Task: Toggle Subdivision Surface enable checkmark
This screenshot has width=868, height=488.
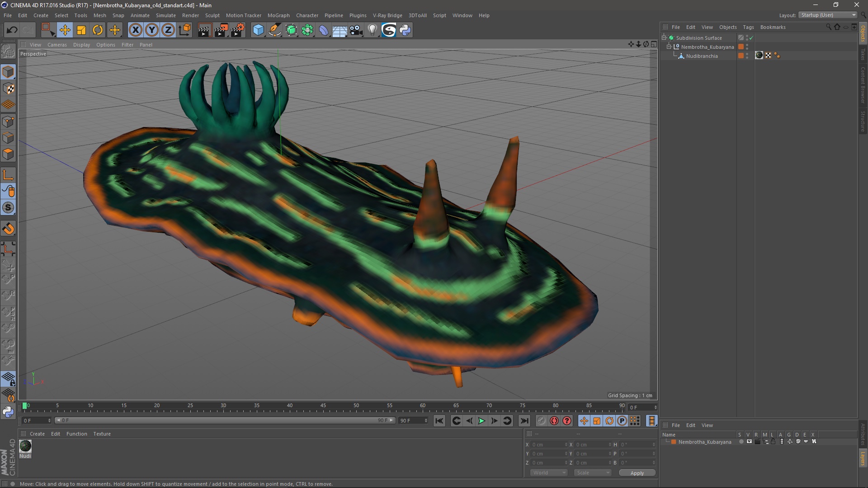Action: click(751, 38)
